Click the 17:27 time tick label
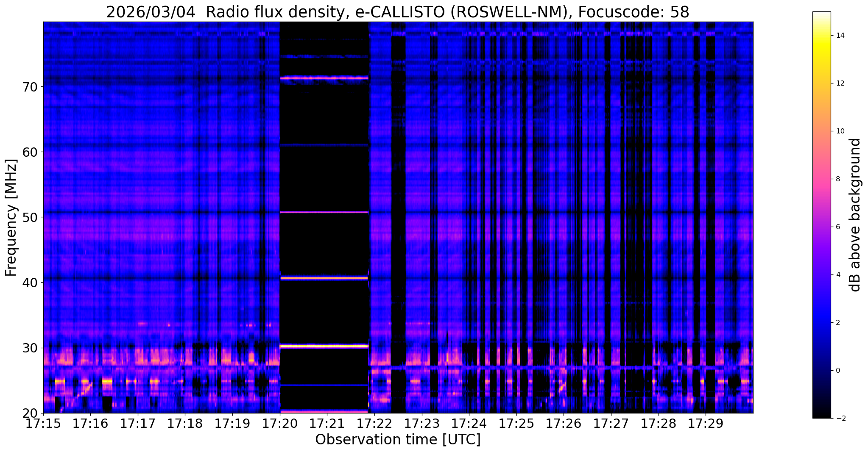This screenshot has height=452, width=868. (611, 424)
